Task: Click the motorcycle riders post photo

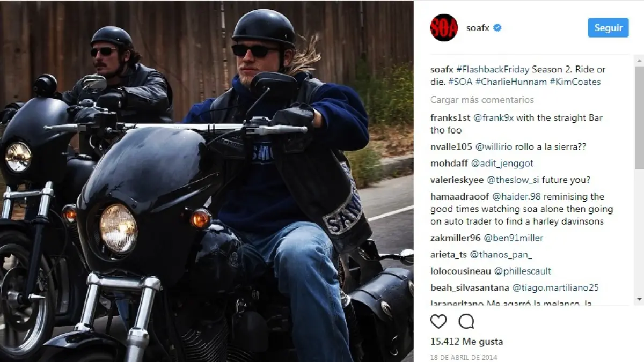Action: click(x=207, y=181)
